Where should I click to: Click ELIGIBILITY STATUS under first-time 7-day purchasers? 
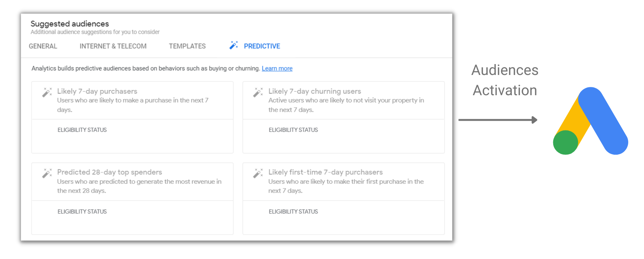point(293,211)
